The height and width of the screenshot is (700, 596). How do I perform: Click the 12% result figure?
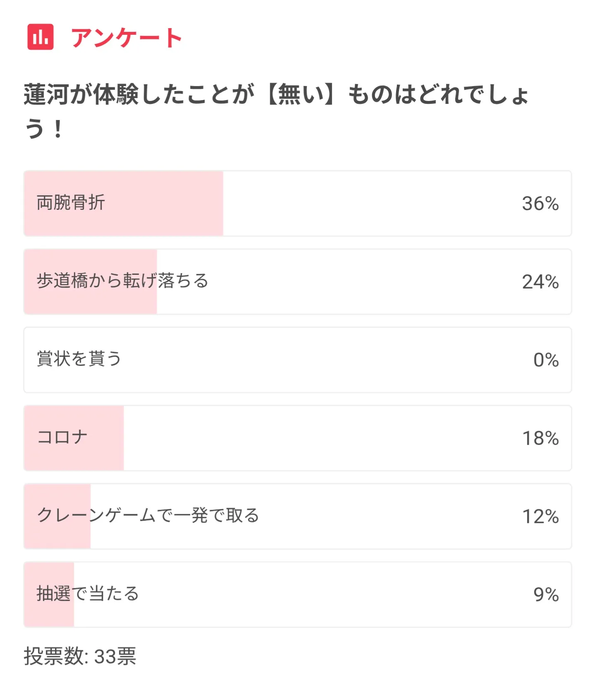540,517
